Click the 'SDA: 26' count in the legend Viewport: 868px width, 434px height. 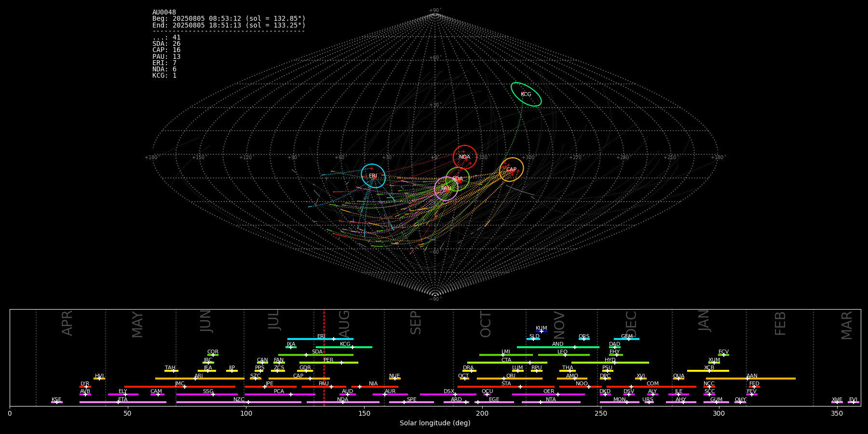point(166,44)
